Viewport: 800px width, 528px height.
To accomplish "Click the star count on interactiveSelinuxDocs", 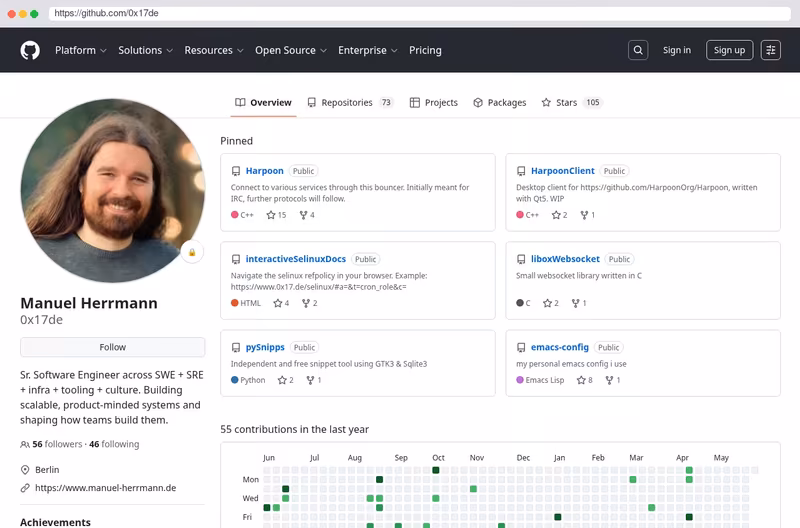I will 281,303.
